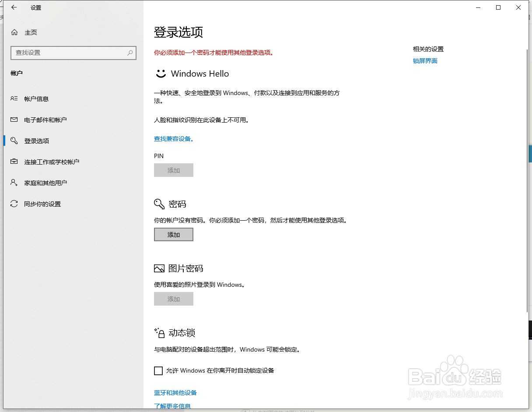Click the 使用喜爱的照片登录到 Windows text
This screenshot has height=412, width=532.
(x=199, y=285)
